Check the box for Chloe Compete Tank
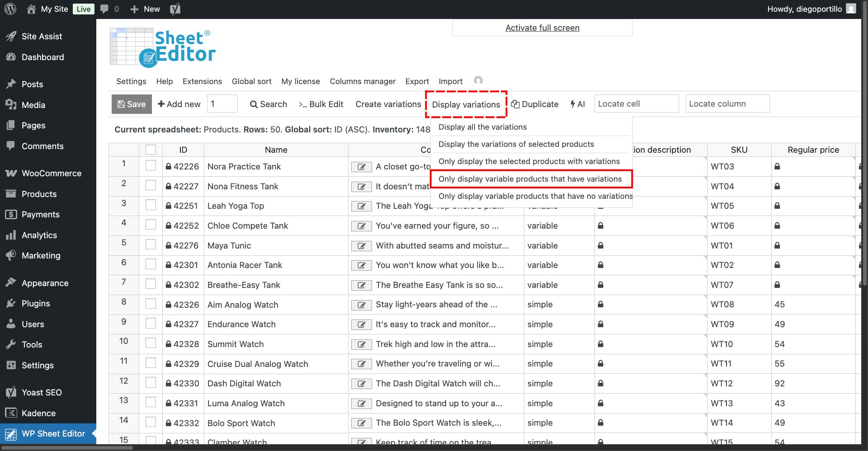This screenshot has height=451, width=868. [x=151, y=225]
